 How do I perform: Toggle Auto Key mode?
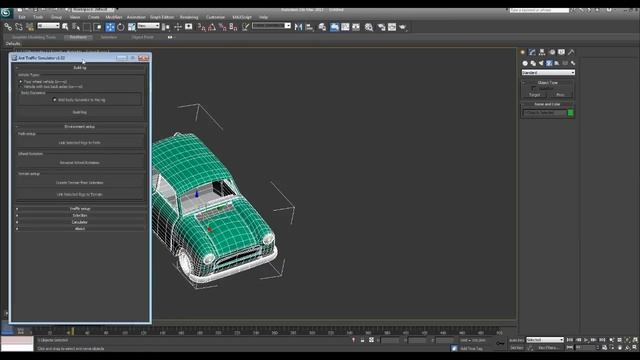click(516, 340)
